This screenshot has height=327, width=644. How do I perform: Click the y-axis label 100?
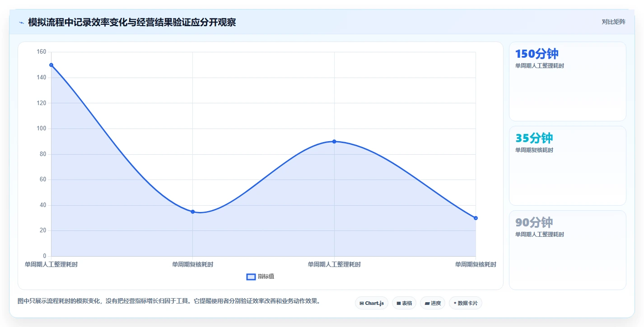[42, 129]
